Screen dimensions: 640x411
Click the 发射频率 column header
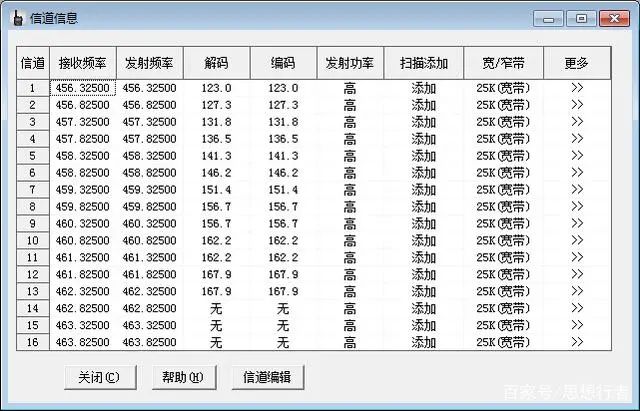[150, 63]
